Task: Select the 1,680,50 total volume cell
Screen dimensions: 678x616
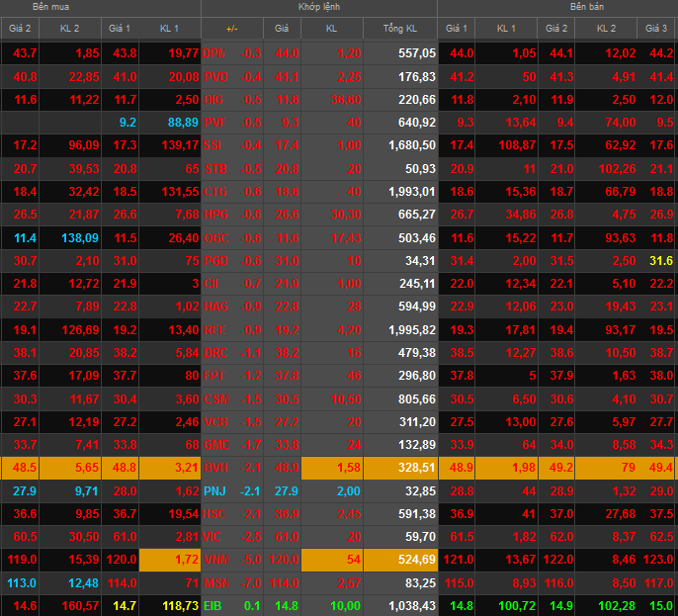Action: tap(400, 145)
